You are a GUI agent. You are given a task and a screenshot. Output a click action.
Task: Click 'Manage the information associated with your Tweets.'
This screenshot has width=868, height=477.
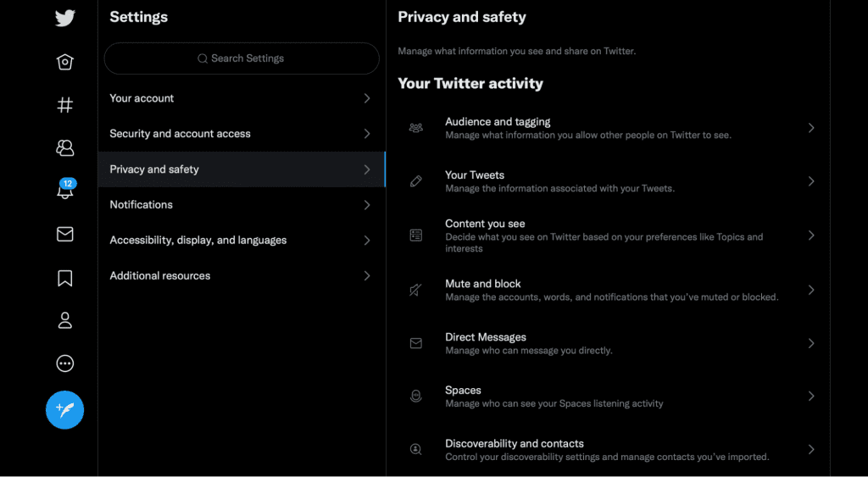tap(559, 189)
